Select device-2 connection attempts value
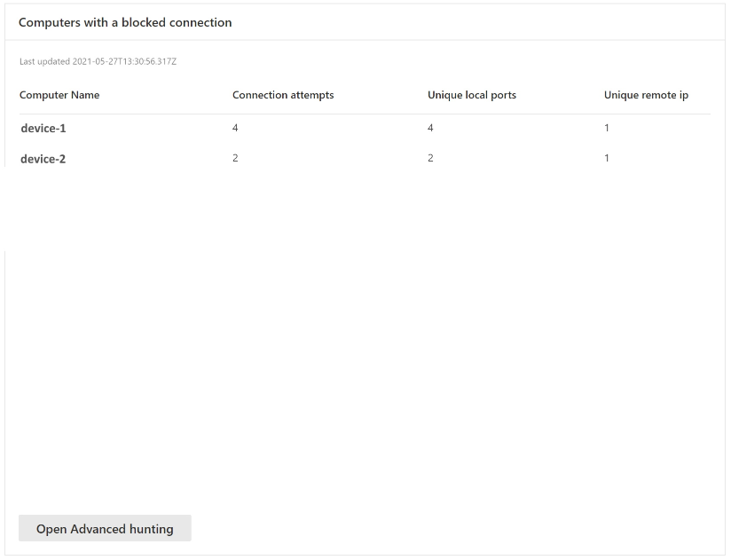Viewport: 731px width, 560px height. [235, 158]
